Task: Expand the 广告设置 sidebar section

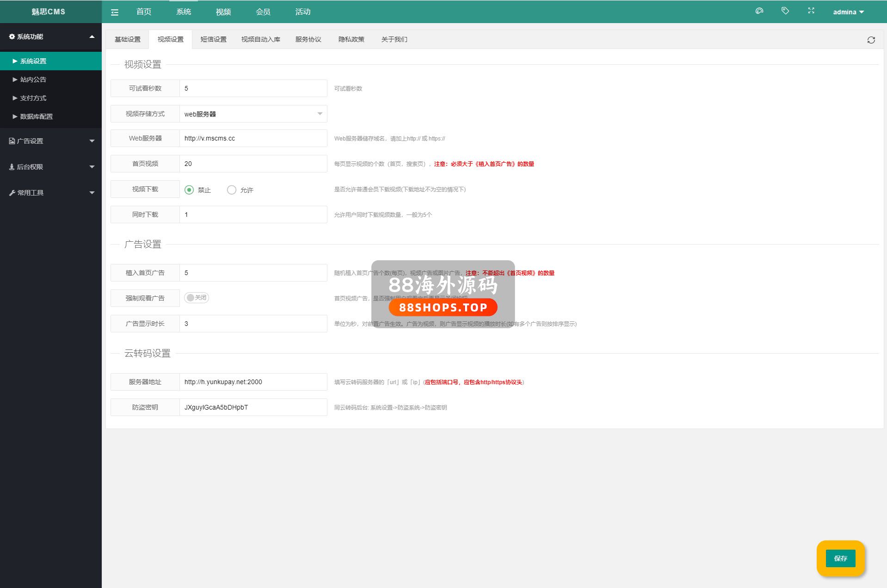Action: tap(51, 141)
